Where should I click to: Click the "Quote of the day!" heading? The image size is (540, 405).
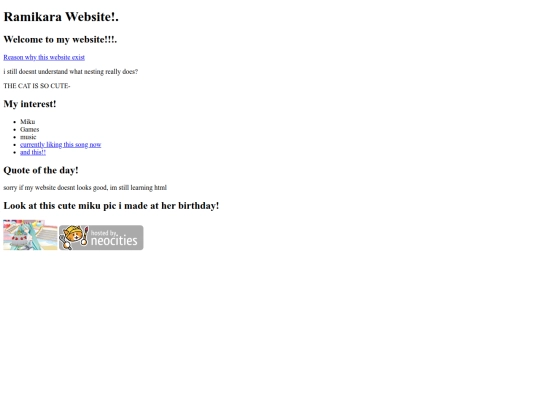tap(41, 170)
